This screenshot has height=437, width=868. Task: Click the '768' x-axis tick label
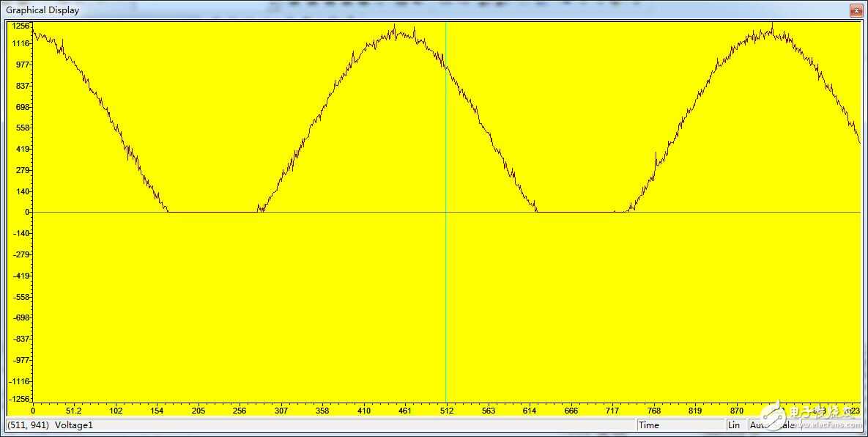coord(654,411)
